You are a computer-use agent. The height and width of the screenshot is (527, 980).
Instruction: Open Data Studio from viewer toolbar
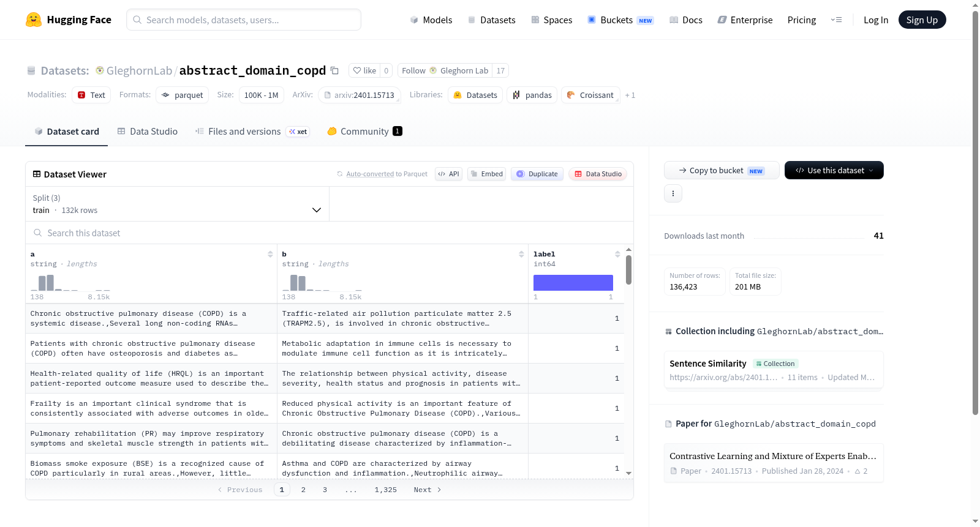[x=598, y=174]
